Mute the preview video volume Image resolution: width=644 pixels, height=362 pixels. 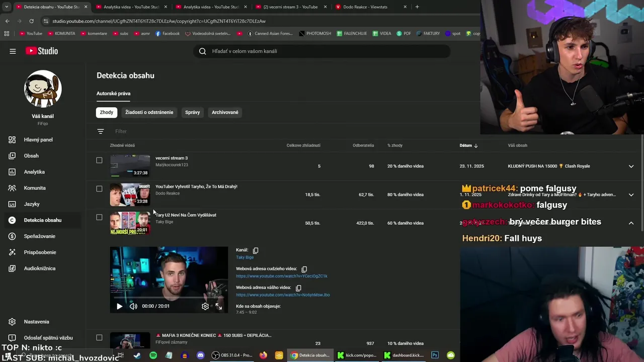click(133, 306)
